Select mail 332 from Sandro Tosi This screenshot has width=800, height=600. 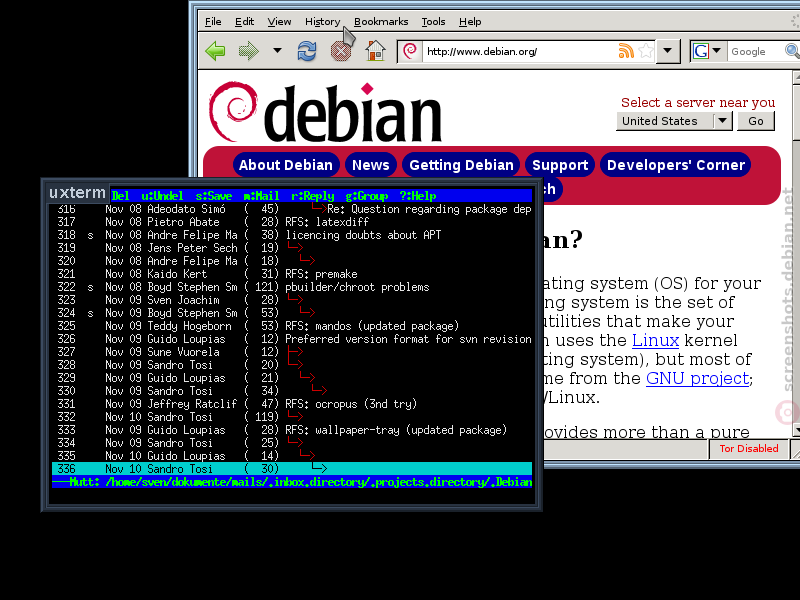pyautogui.click(x=292, y=417)
